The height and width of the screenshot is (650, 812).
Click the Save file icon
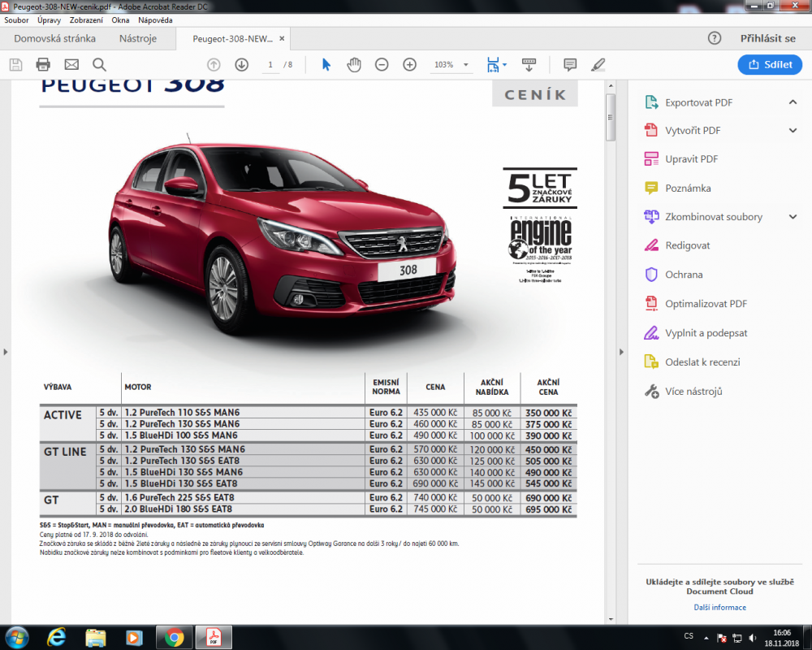15,65
